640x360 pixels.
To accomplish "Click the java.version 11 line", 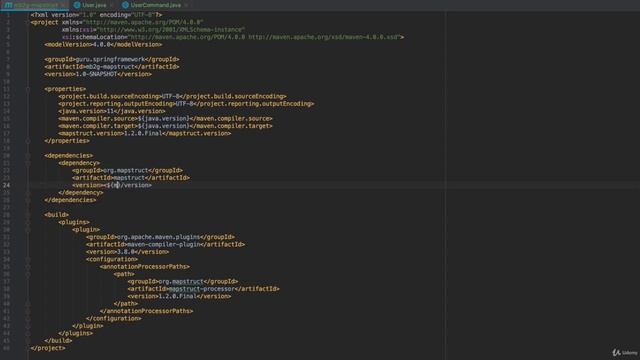I will [112, 111].
